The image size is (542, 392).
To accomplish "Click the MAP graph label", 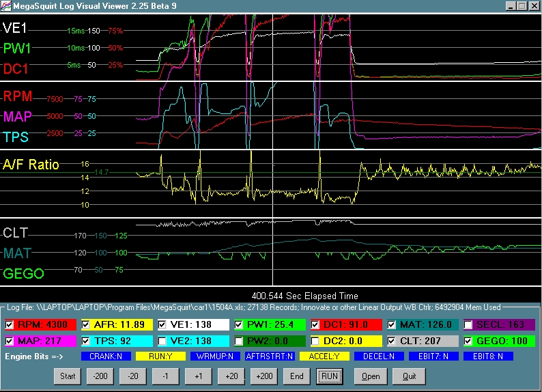I will (x=18, y=117).
